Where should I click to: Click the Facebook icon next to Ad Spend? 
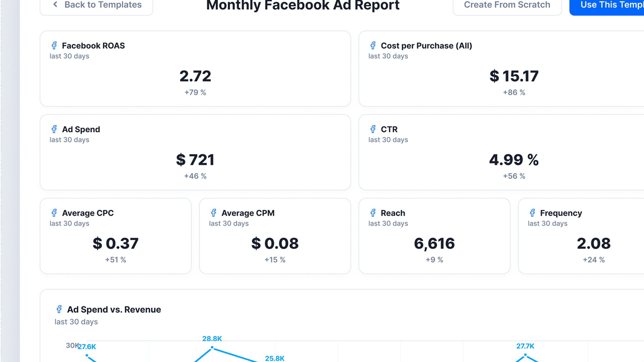point(54,129)
